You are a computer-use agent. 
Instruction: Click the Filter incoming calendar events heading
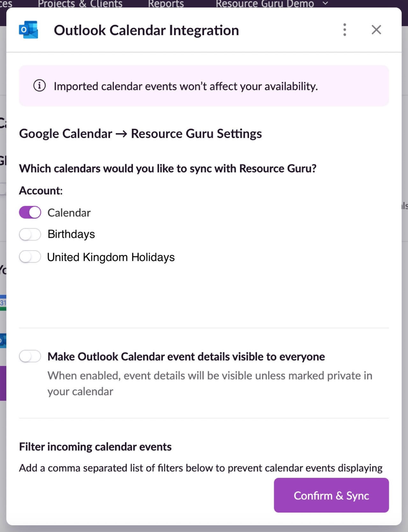click(95, 447)
